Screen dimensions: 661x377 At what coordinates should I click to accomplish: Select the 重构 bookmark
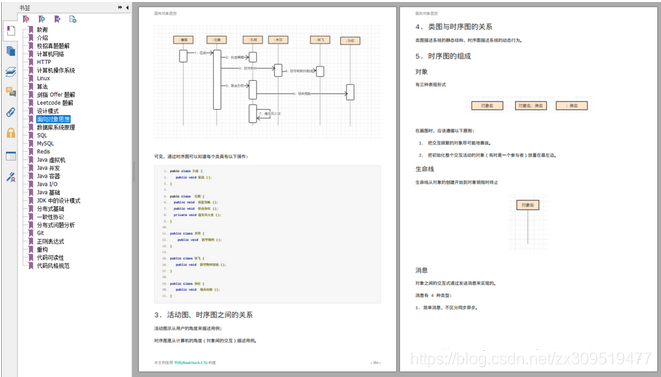point(42,249)
